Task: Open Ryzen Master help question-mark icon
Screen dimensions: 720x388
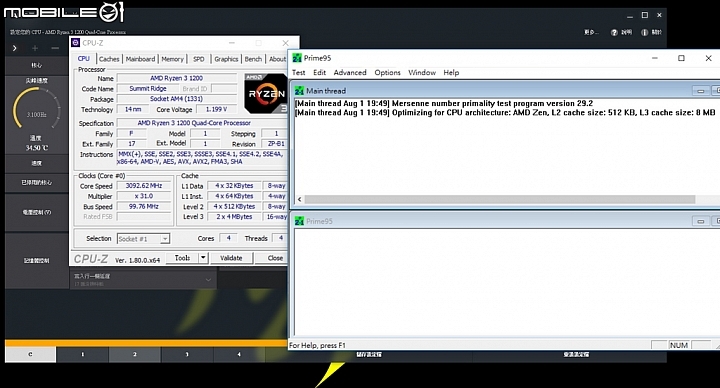Action: [x=614, y=33]
